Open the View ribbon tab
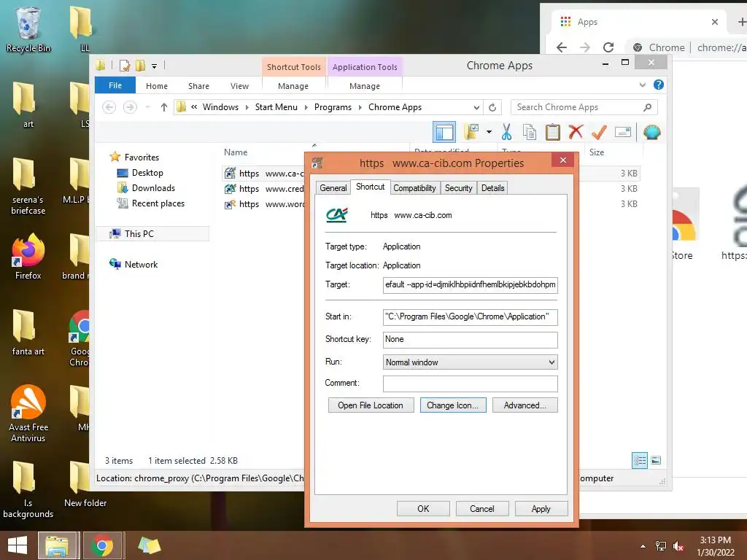Viewport: 747px width, 560px height. (x=239, y=86)
